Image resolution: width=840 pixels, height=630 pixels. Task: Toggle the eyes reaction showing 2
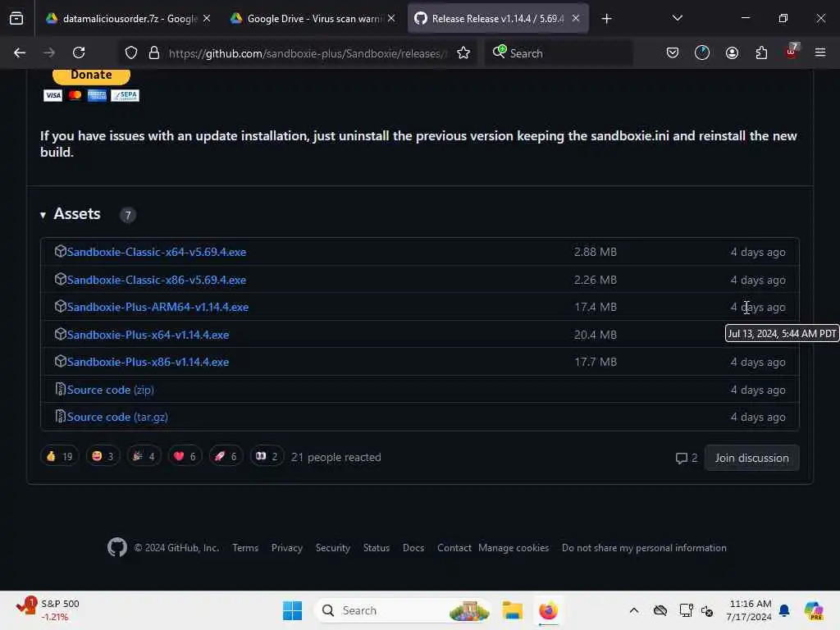267,456
